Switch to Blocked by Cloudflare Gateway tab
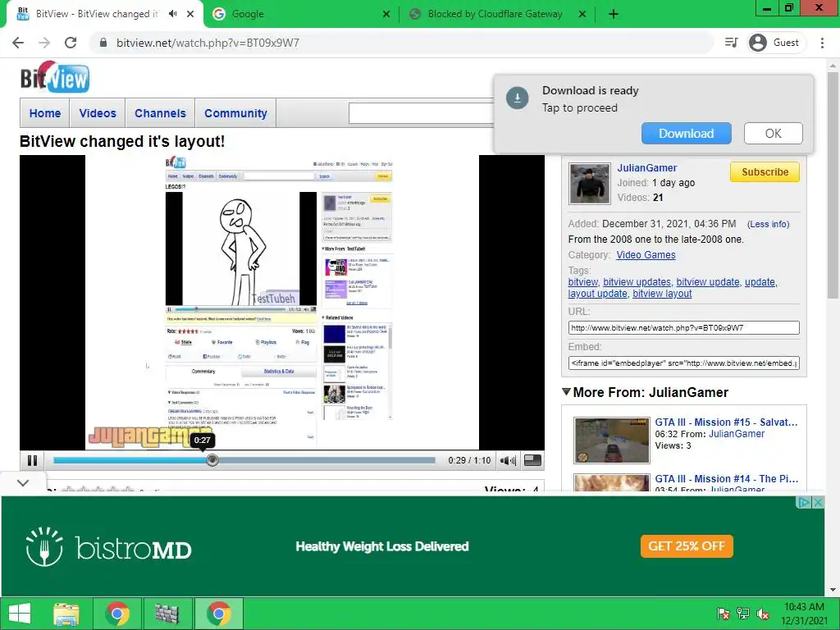This screenshot has height=630, width=840. pos(497,14)
